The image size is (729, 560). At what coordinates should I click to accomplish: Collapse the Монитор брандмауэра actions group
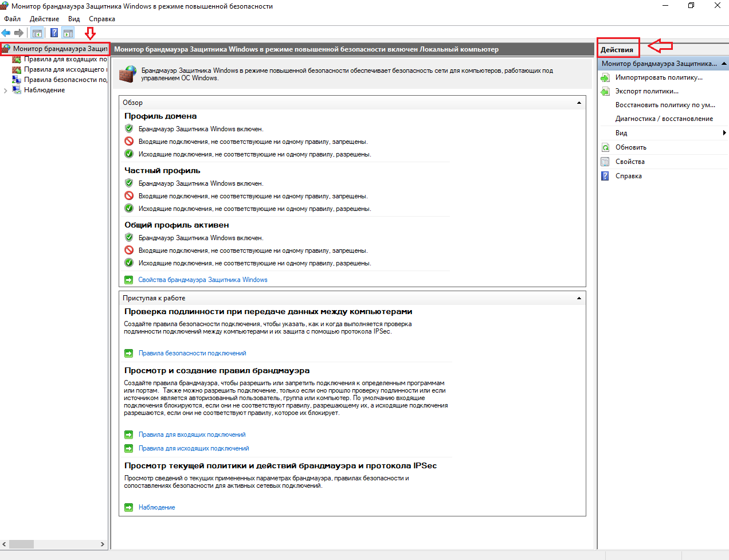pos(724,64)
